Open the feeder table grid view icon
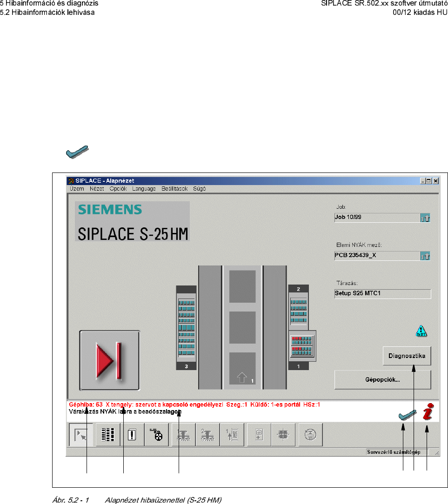Image resolution: width=448 pixels, height=504 pixels. 108,435
